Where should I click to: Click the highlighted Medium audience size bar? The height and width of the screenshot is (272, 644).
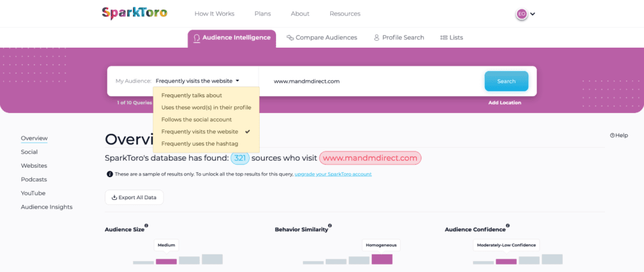coord(166,261)
